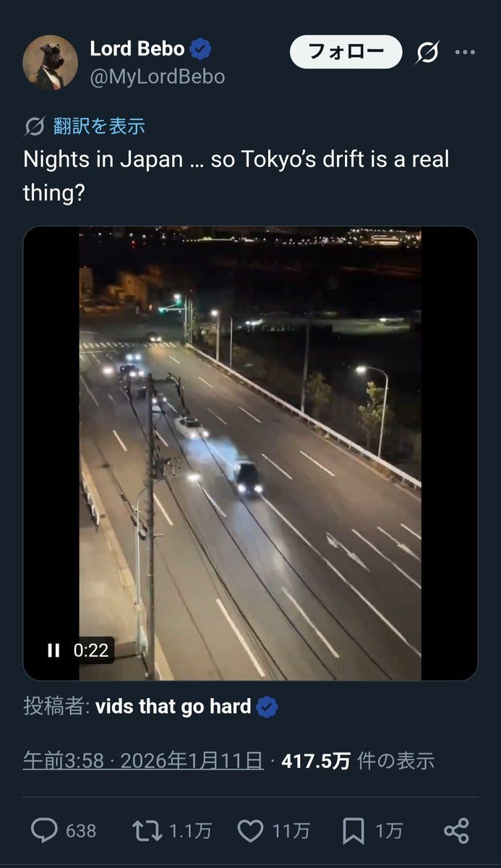
Task: Open Lord Bebo's profile avatar
Action: [x=50, y=63]
